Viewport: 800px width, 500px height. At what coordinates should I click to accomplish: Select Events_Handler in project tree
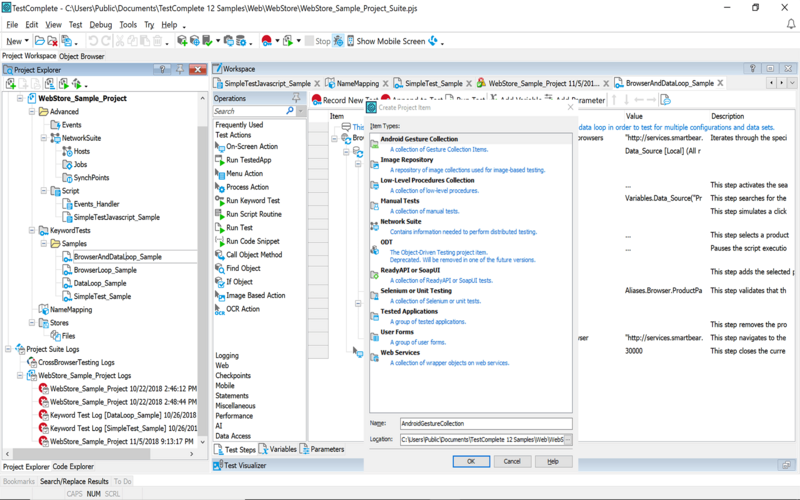(96, 204)
